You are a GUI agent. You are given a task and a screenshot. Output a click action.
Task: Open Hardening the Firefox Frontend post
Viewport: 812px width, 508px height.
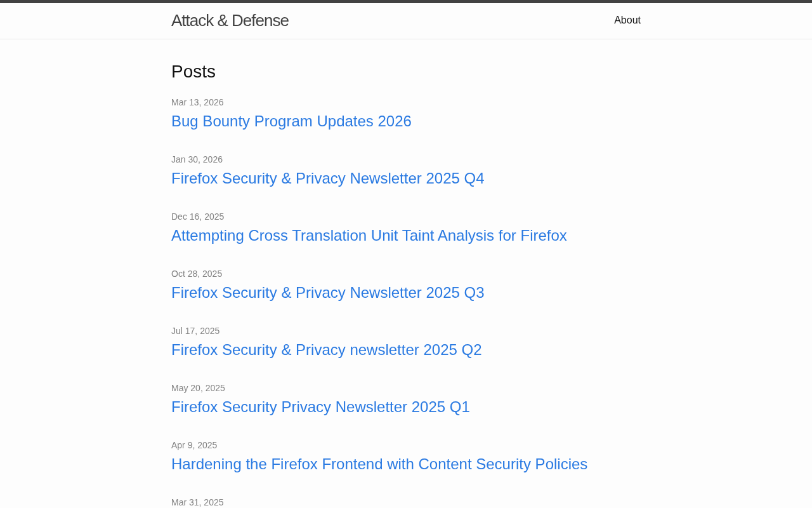coord(379,464)
